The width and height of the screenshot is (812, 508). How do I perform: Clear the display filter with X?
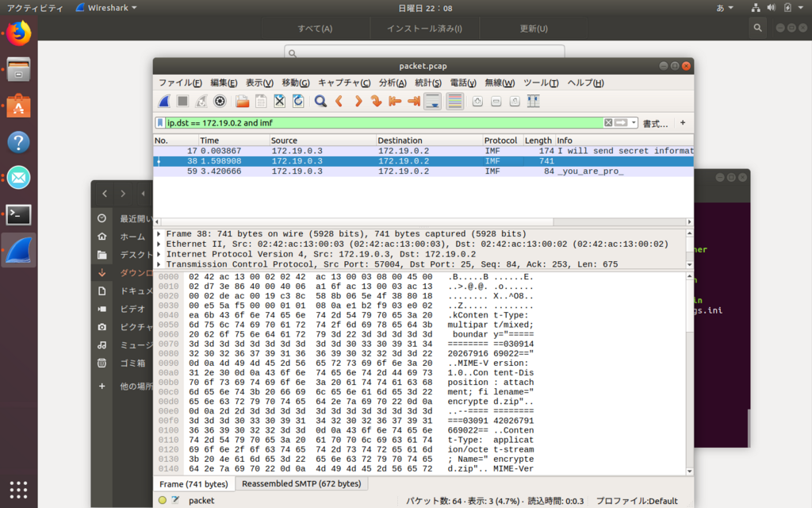[x=608, y=123]
